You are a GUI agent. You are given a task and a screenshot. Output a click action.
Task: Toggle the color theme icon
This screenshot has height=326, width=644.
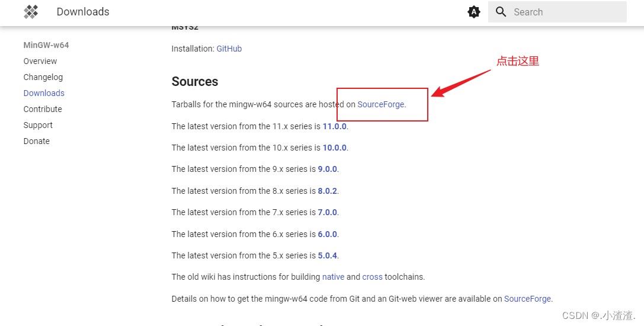pyautogui.click(x=474, y=12)
